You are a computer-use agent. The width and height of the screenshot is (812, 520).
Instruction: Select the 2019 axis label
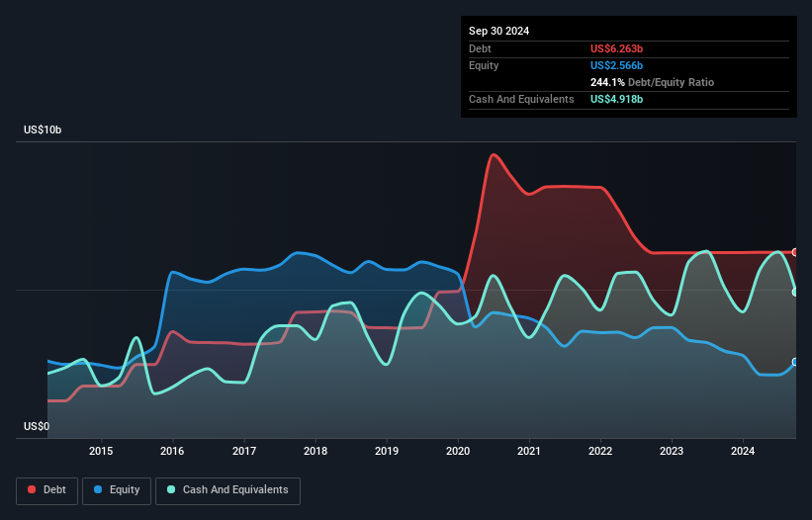[387, 451]
